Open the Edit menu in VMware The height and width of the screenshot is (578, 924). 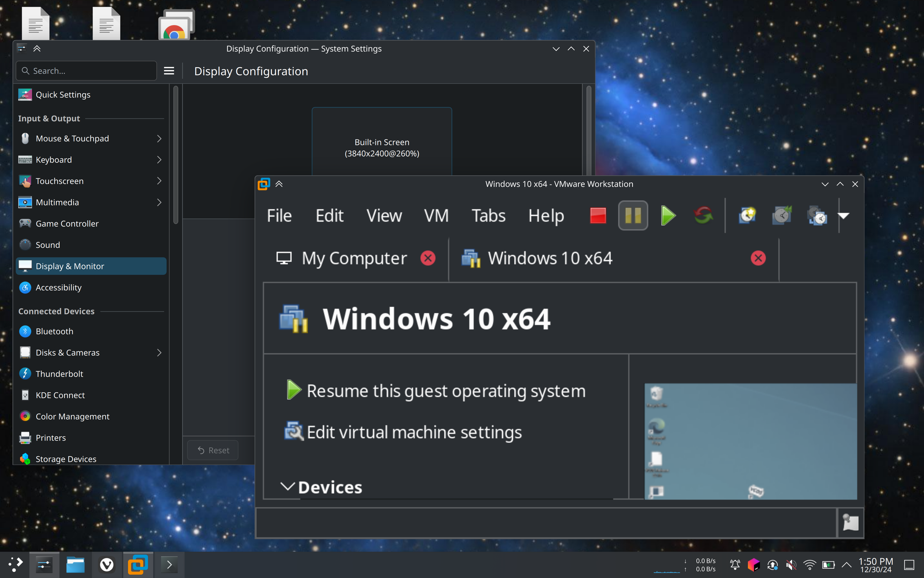(x=329, y=216)
